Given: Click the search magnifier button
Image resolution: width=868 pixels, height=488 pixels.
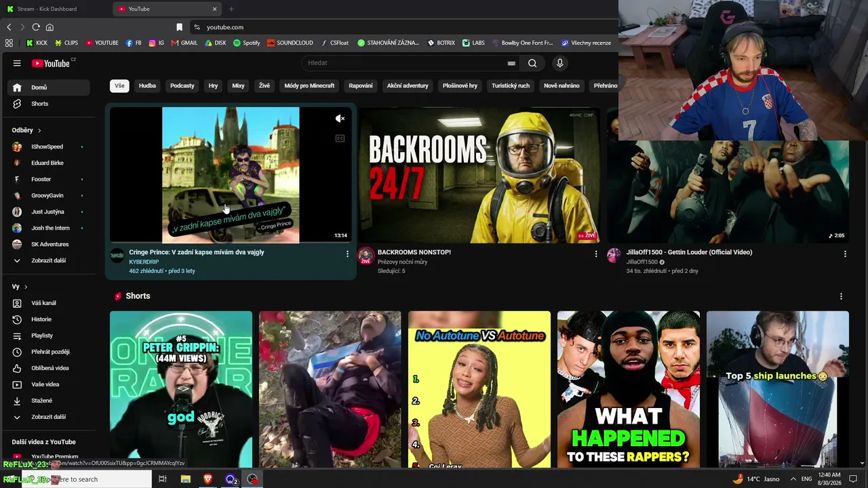Looking at the screenshot, I should 532,63.
